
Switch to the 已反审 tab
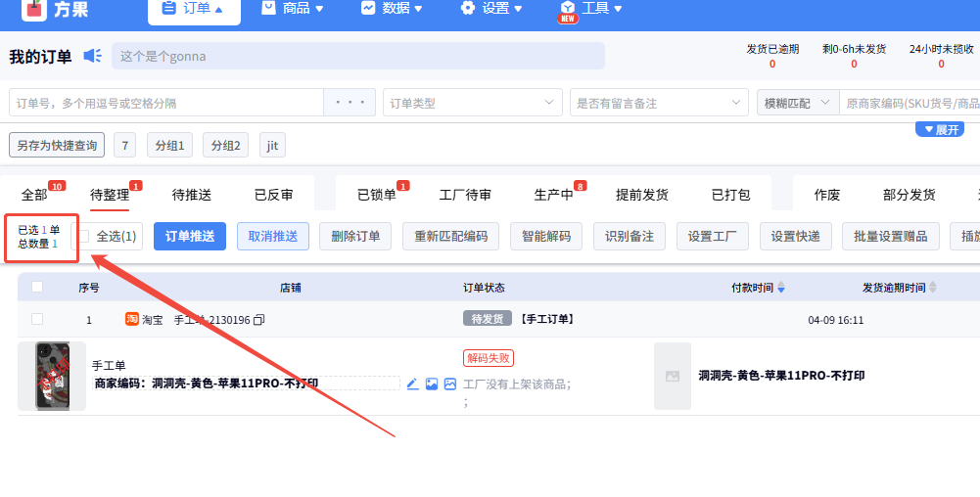273,195
